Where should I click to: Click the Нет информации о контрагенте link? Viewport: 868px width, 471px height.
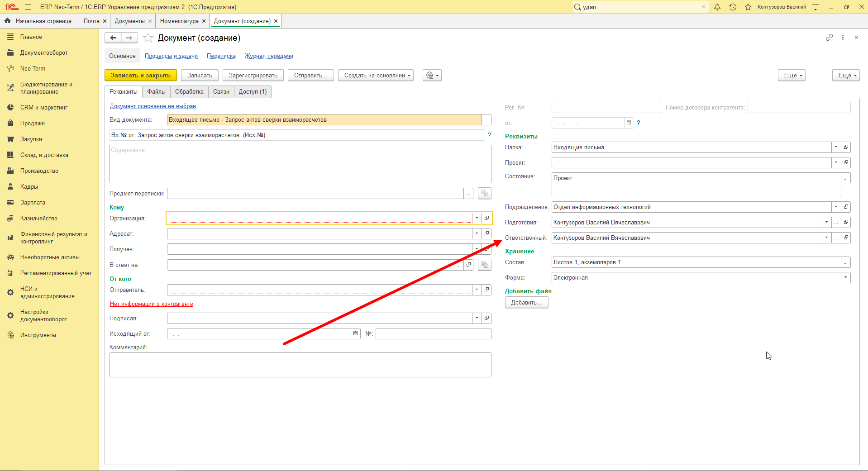[152, 304]
